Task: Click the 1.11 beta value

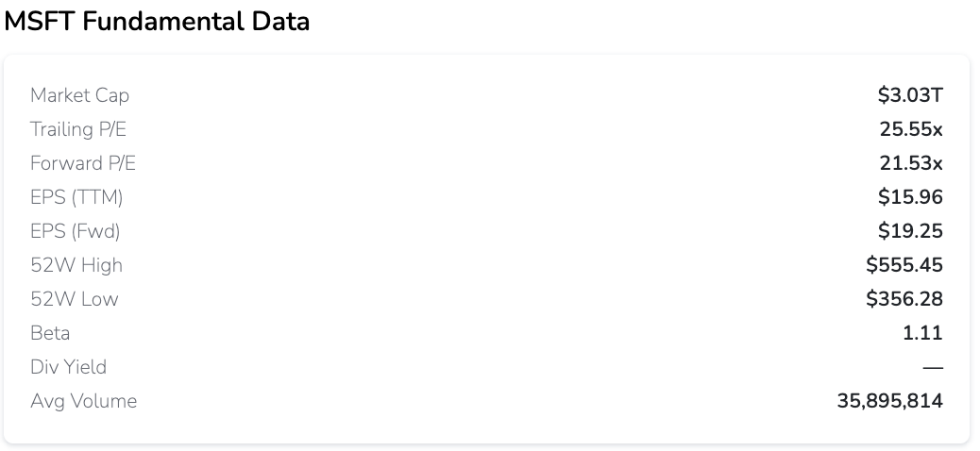Action: pyautogui.click(x=922, y=333)
